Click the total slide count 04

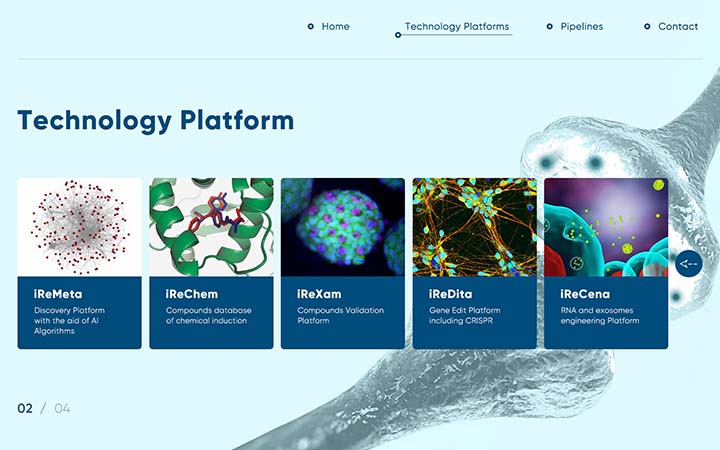[62, 408]
